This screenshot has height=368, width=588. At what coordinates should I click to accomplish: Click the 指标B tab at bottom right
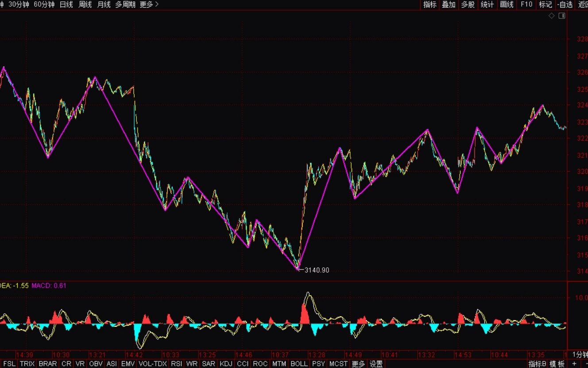(x=537, y=364)
